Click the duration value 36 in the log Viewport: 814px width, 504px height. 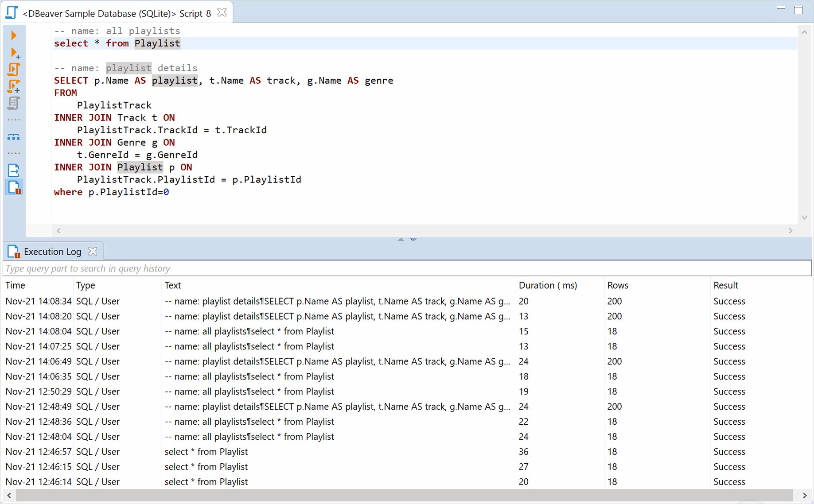click(x=524, y=452)
